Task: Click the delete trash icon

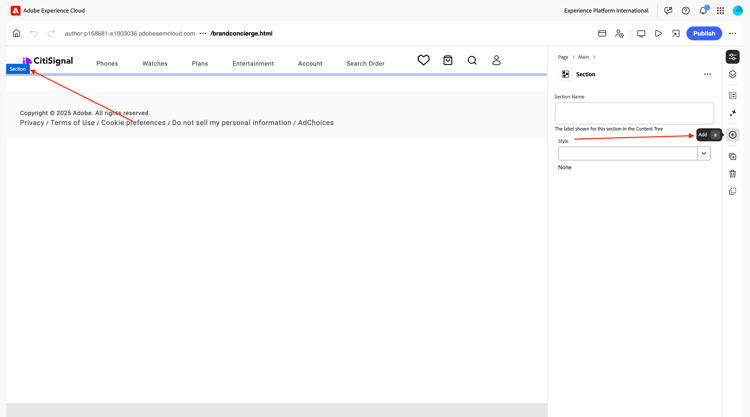Action: (732, 174)
